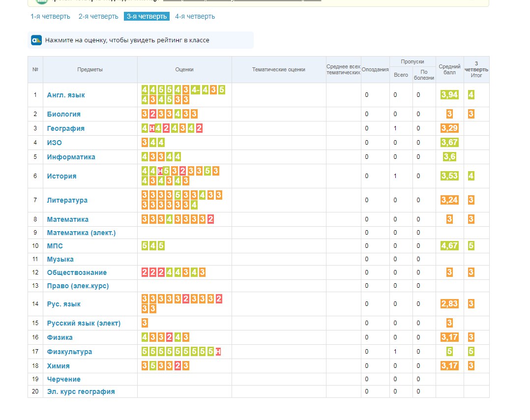Screen dimensions: 530x420
Task: Click the 3,94 average score for Англ. язык
Action: click(449, 95)
